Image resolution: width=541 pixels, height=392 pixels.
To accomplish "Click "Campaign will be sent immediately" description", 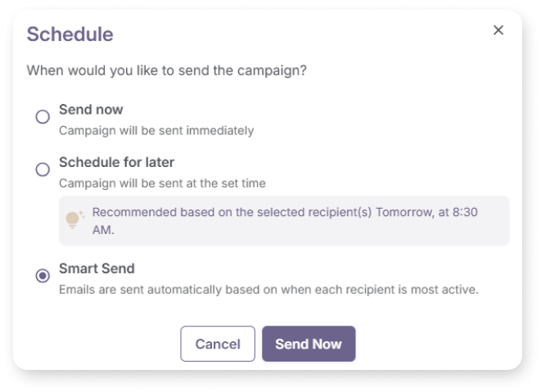I will tap(156, 130).
